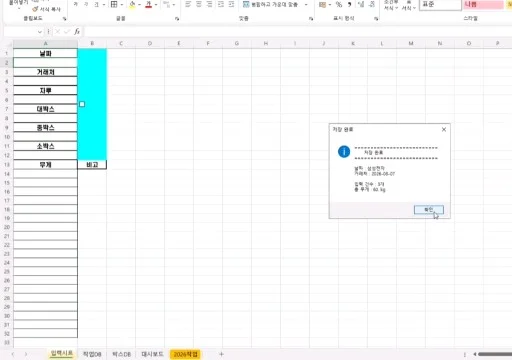The height and width of the screenshot is (360, 512).
Task: Confirm formula entry checkmark icon
Action: (67, 32)
